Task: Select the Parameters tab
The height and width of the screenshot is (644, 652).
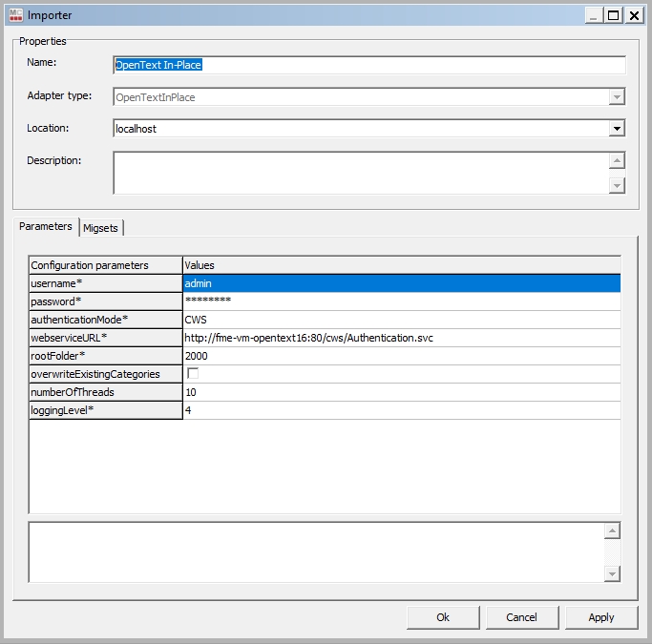Action: (x=46, y=227)
